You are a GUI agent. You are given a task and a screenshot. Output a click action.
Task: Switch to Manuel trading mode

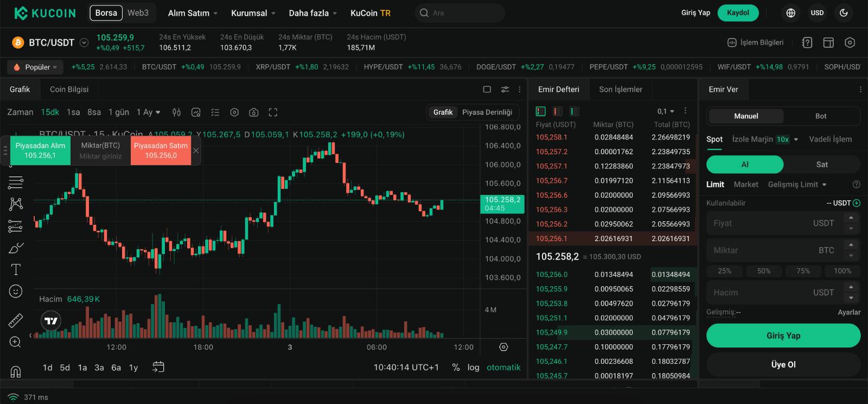(x=746, y=116)
